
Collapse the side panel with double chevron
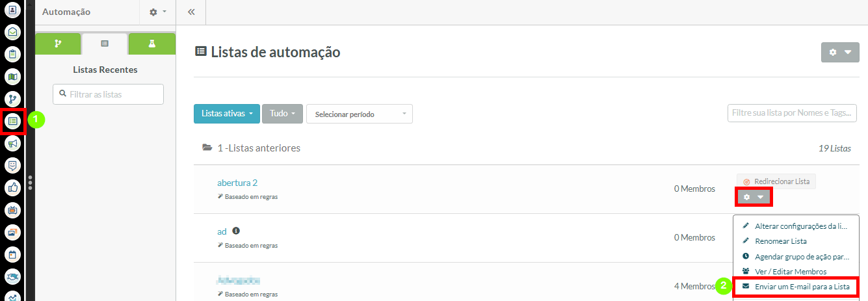click(x=191, y=12)
